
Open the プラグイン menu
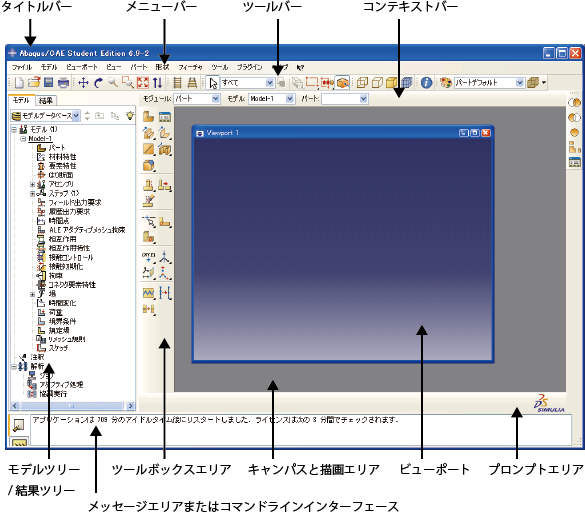coord(250,67)
